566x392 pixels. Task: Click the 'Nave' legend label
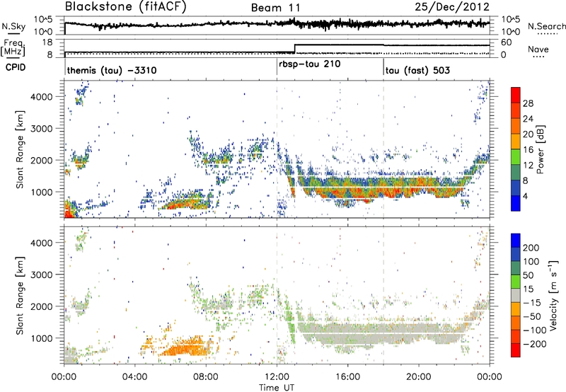click(x=538, y=50)
